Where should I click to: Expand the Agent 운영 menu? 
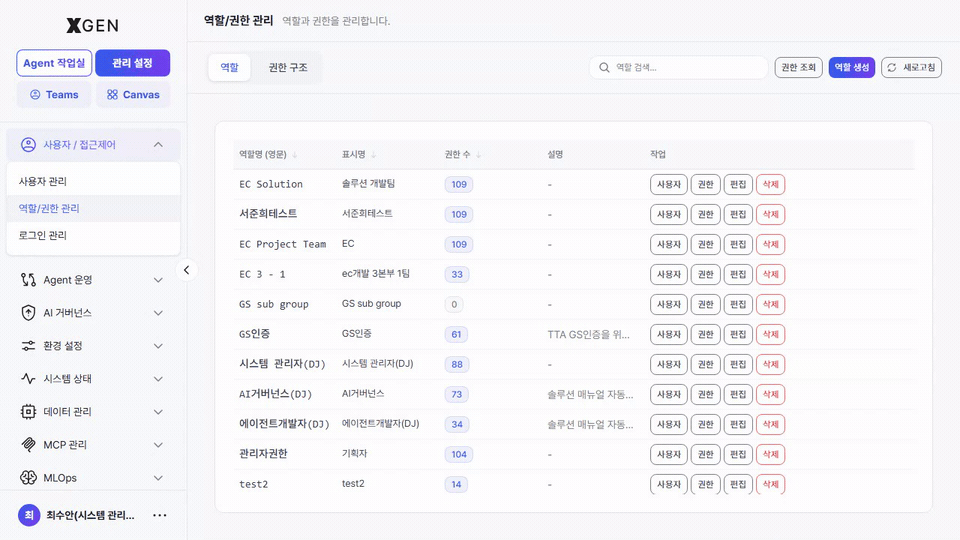[x=158, y=280]
